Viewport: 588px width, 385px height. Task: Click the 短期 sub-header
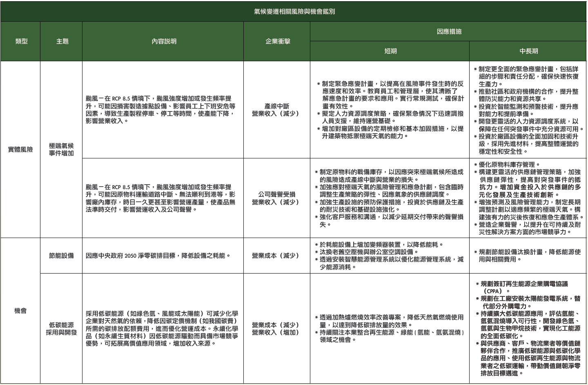click(x=390, y=51)
